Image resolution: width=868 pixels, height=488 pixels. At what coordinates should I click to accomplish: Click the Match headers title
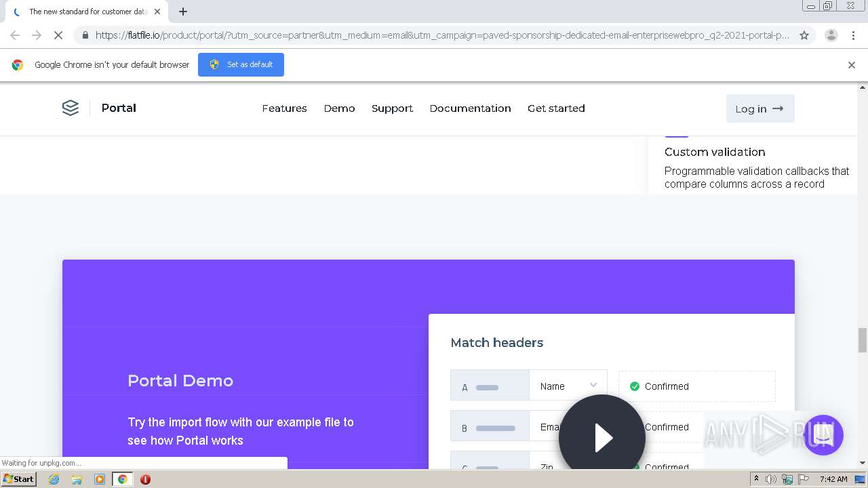click(497, 343)
